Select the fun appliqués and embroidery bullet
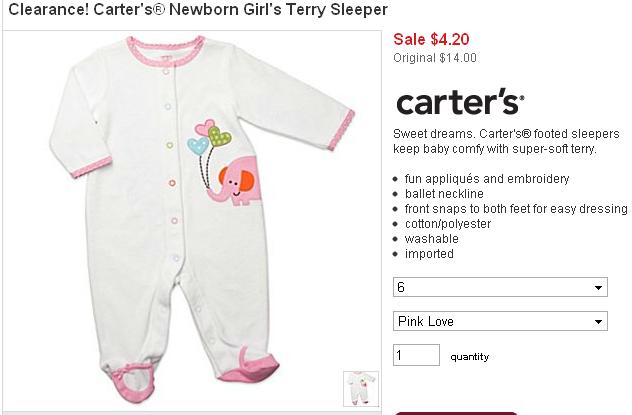 487,178
